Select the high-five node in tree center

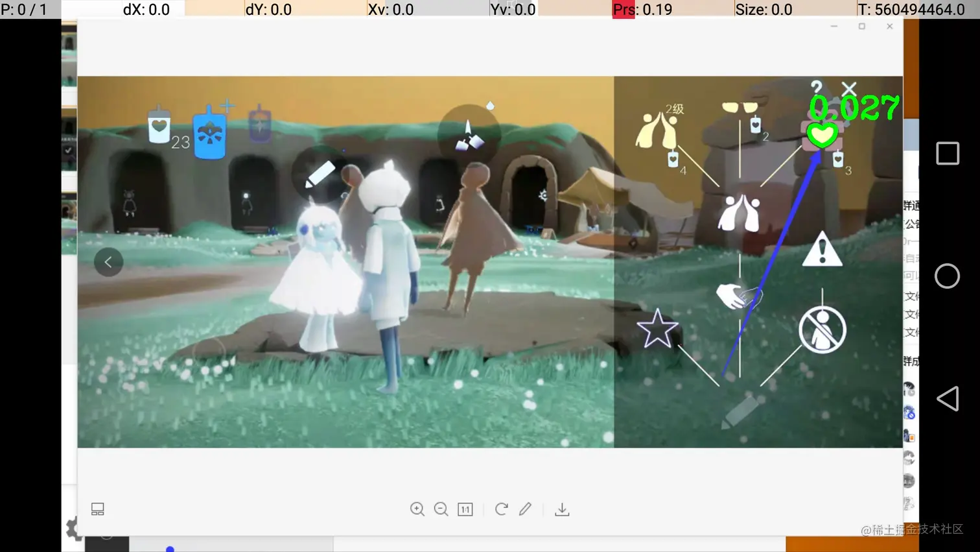[739, 213]
